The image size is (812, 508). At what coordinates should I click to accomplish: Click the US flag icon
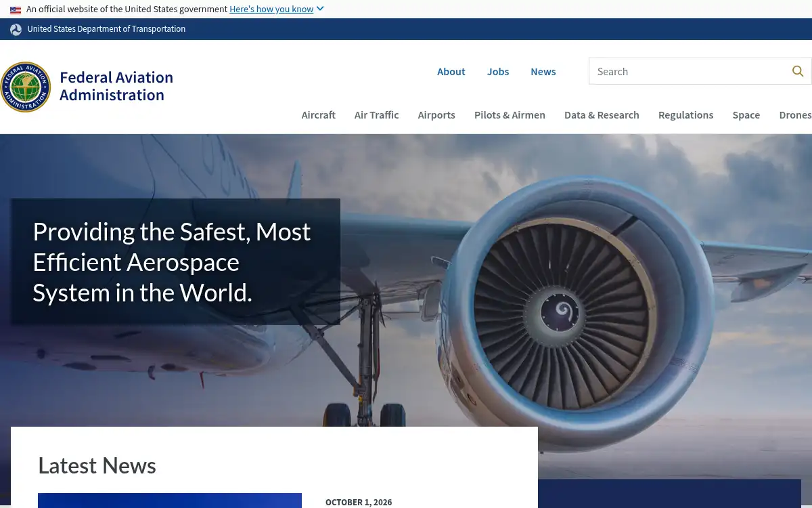[x=16, y=10]
